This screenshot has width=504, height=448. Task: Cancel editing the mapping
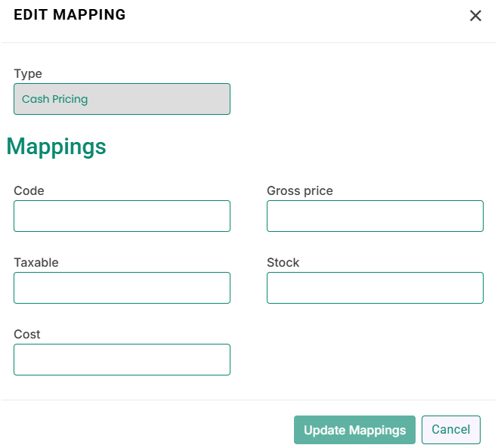(451, 430)
